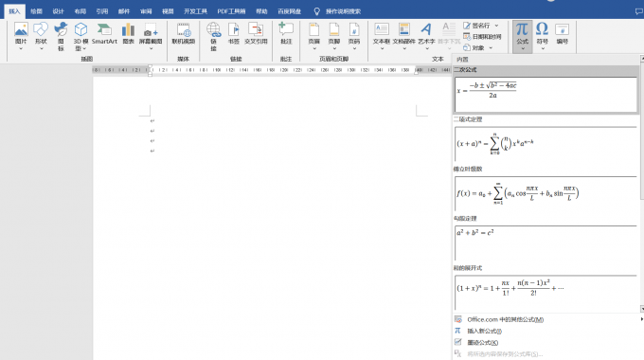Open the 开发工具 (Developer) tab
Viewport: 644px width, 360px height.
pyautogui.click(x=195, y=11)
